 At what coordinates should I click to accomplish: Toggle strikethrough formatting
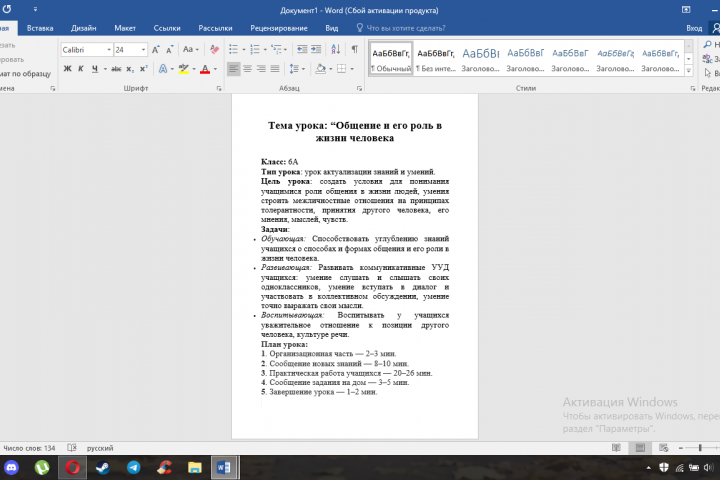click(116, 69)
